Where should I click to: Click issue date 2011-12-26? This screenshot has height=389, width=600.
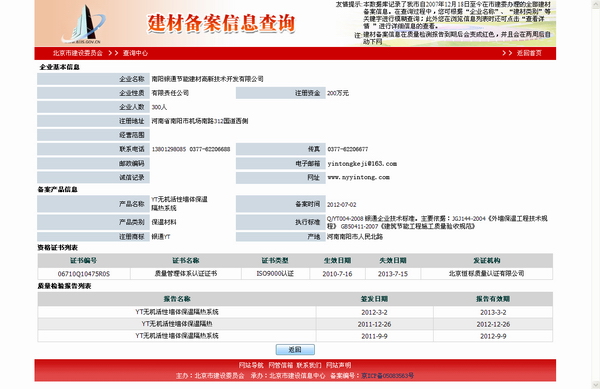(x=374, y=324)
